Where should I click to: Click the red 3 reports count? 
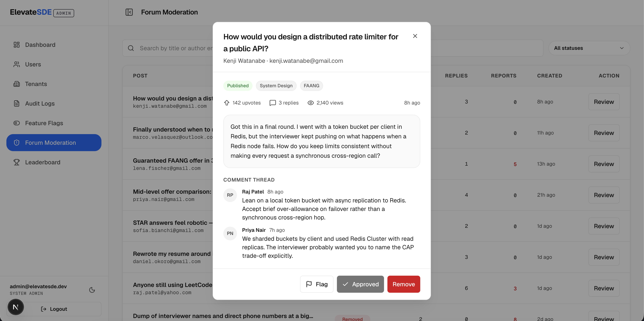point(515,288)
